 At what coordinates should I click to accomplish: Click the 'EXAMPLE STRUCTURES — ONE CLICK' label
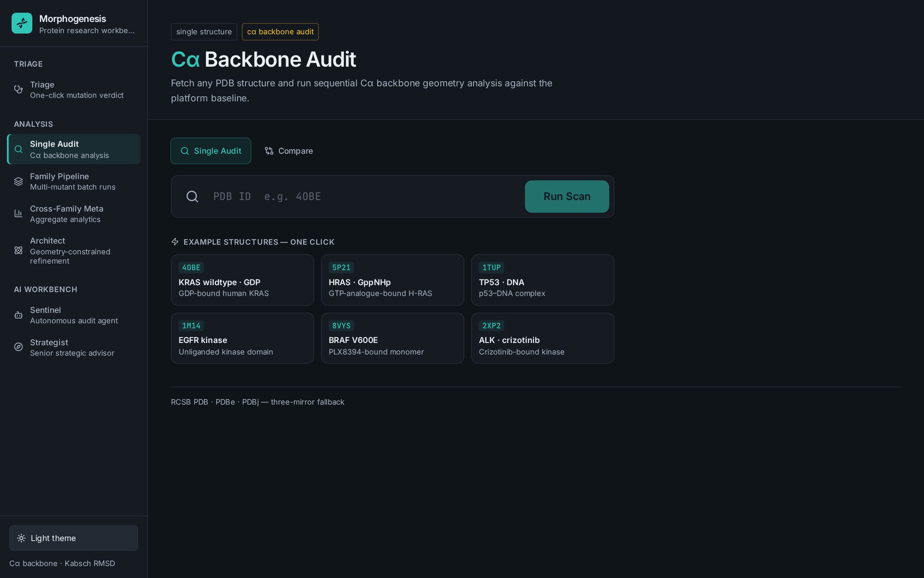tap(259, 242)
